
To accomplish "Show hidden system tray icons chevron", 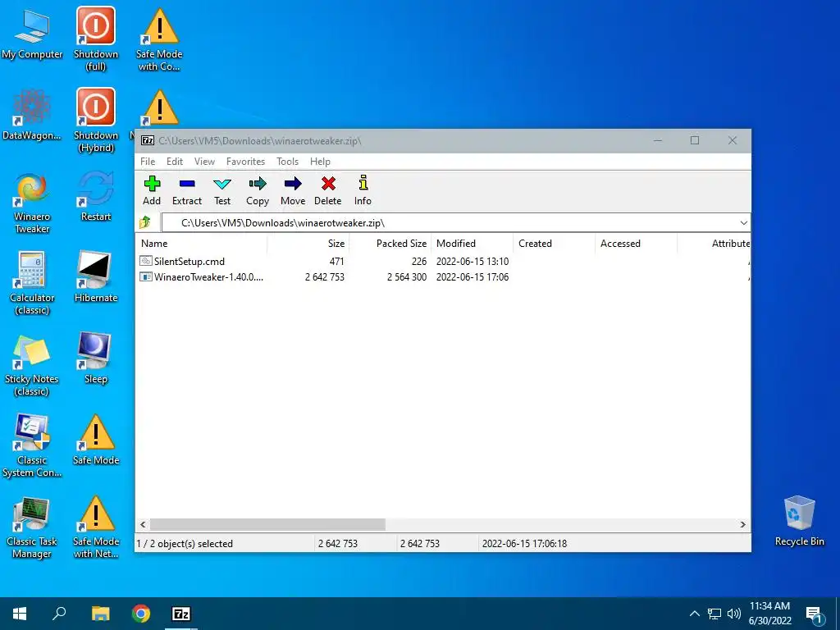I will click(694, 614).
